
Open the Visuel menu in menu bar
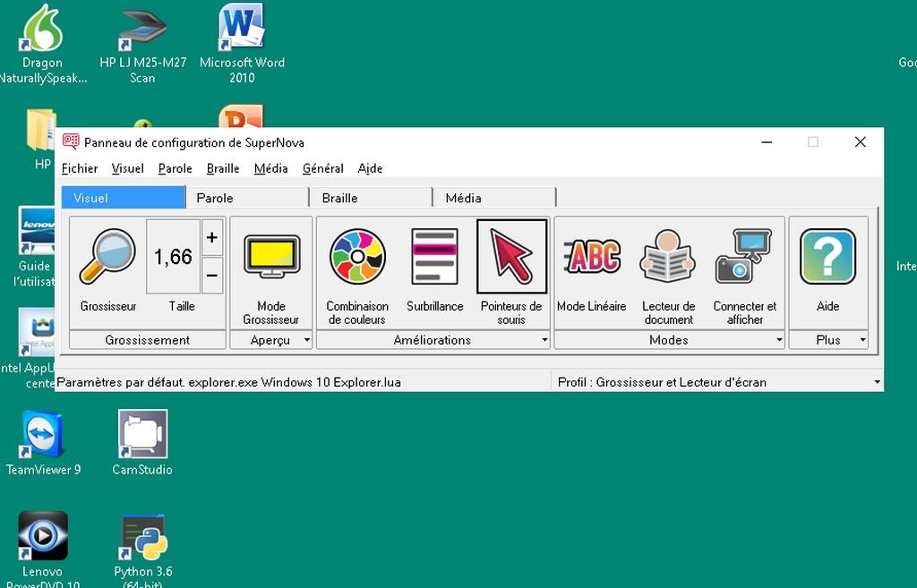(127, 168)
